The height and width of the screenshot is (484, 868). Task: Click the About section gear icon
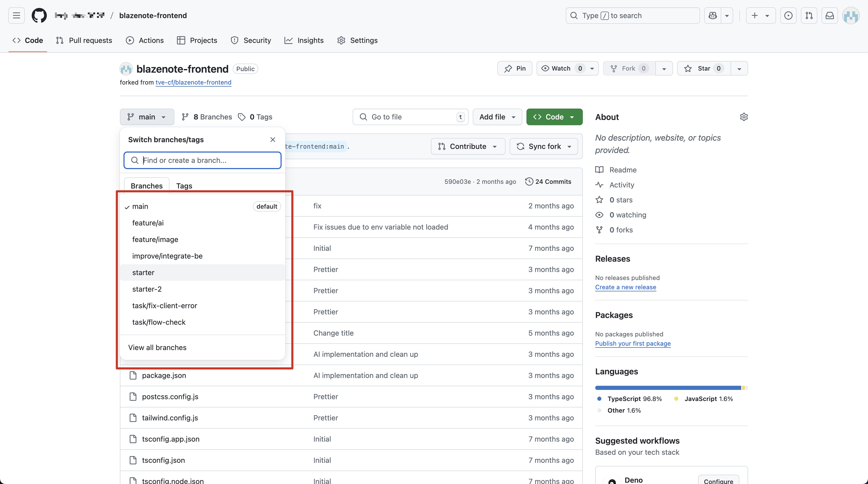pyautogui.click(x=744, y=117)
